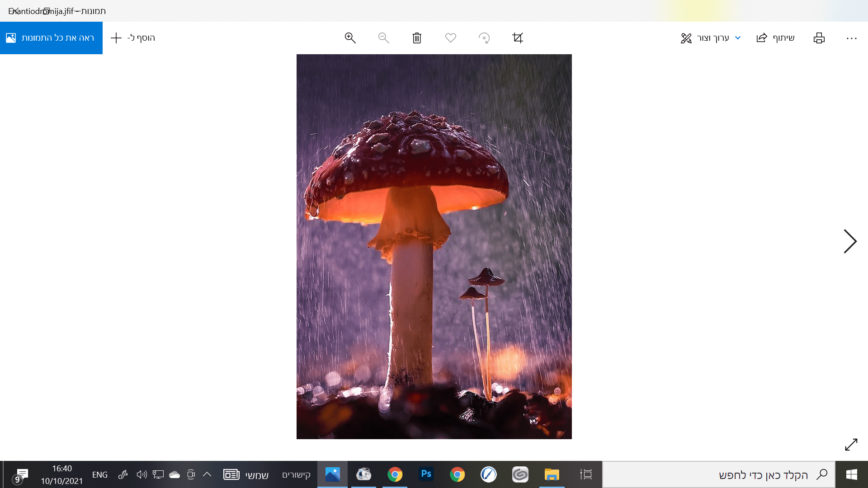
Task: Open the crop tool icon
Action: (x=518, y=38)
